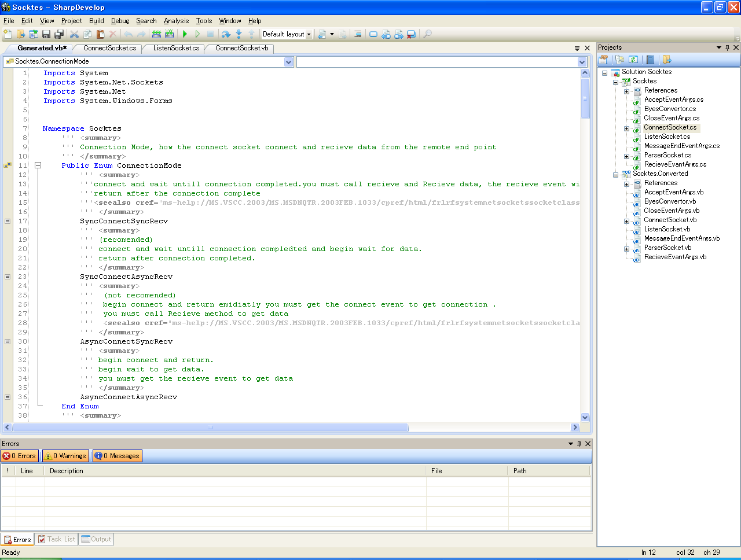Toggle the 0 Messages filter button

118,456
